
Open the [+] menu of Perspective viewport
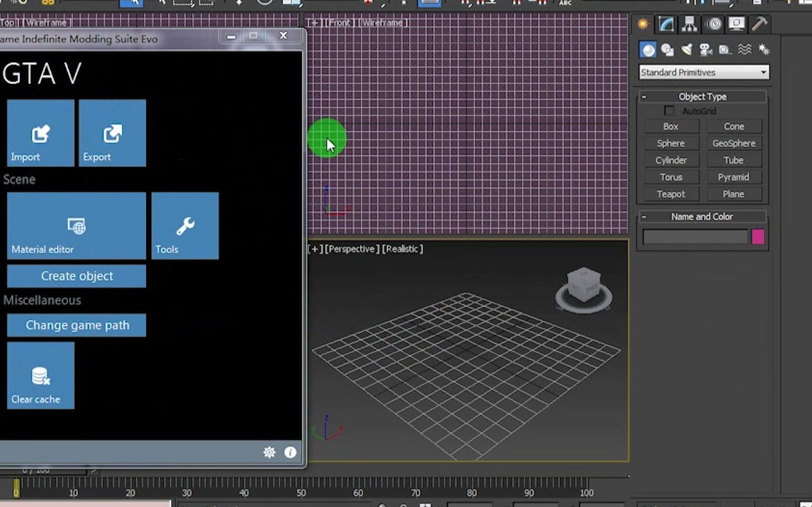click(x=315, y=249)
